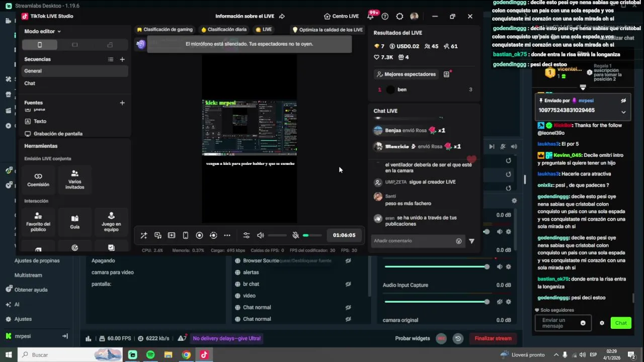Add a new source with Fuentes plus
Image resolution: width=644 pixels, height=362 pixels.
(x=122, y=103)
